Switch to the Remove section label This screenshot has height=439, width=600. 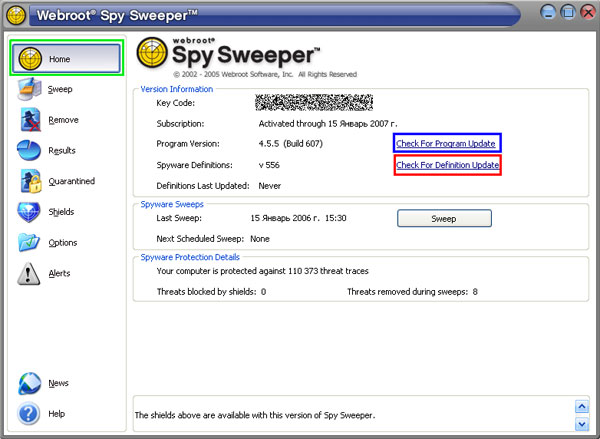(x=64, y=120)
